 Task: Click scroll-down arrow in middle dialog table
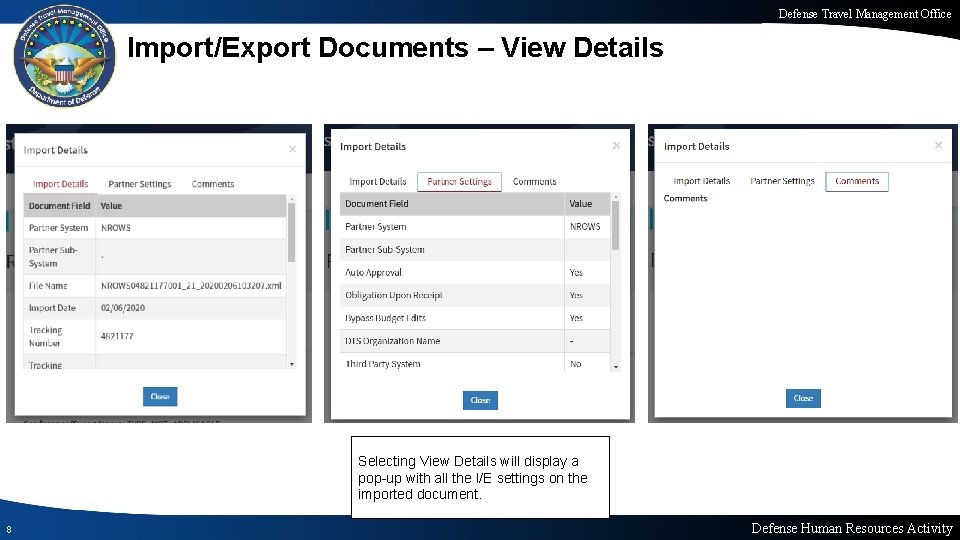616,367
